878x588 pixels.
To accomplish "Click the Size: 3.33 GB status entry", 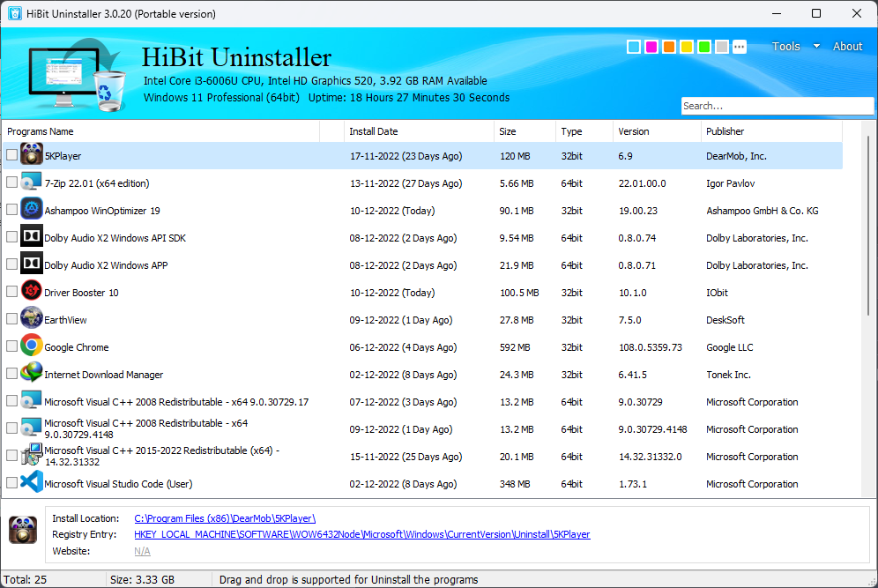I will click(142, 579).
